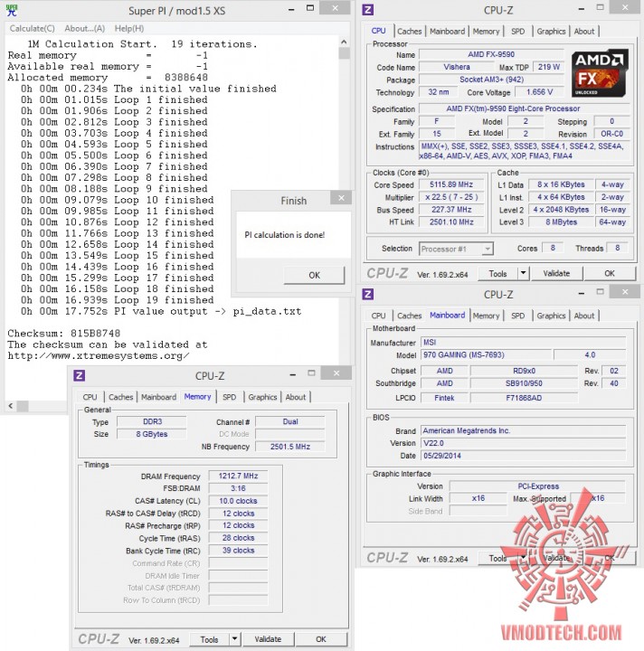
Task: Switch to SPD tab in top CPU-Z window
Action: click(517, 31)
